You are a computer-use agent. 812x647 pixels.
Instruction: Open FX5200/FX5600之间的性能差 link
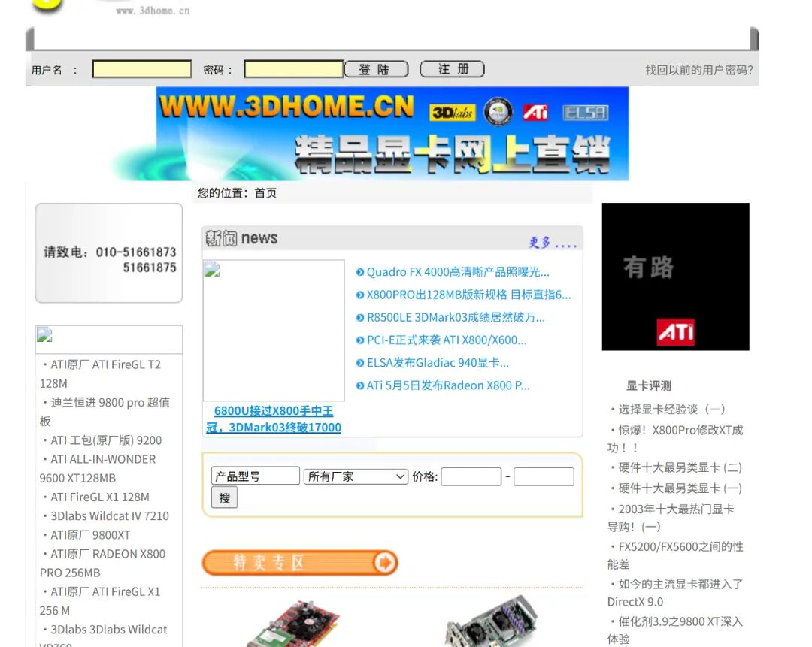tap(675, 555)
